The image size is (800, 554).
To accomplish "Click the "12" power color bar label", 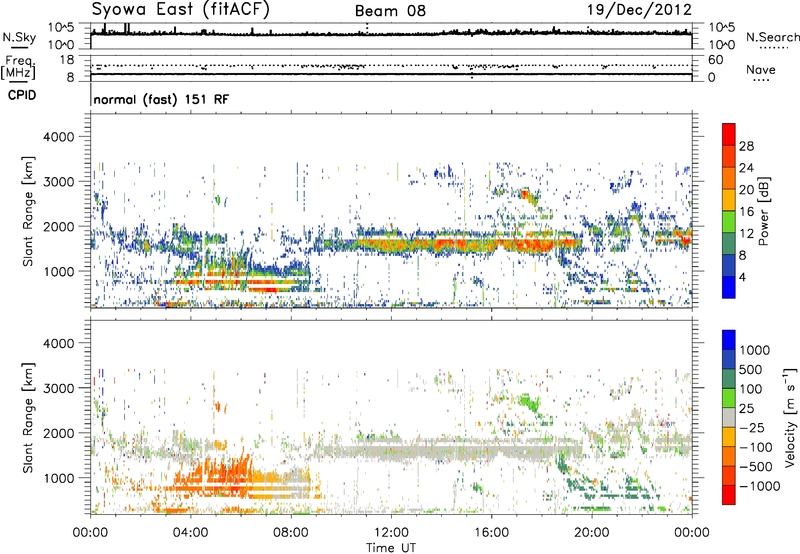I will click(x=746, y=234).
